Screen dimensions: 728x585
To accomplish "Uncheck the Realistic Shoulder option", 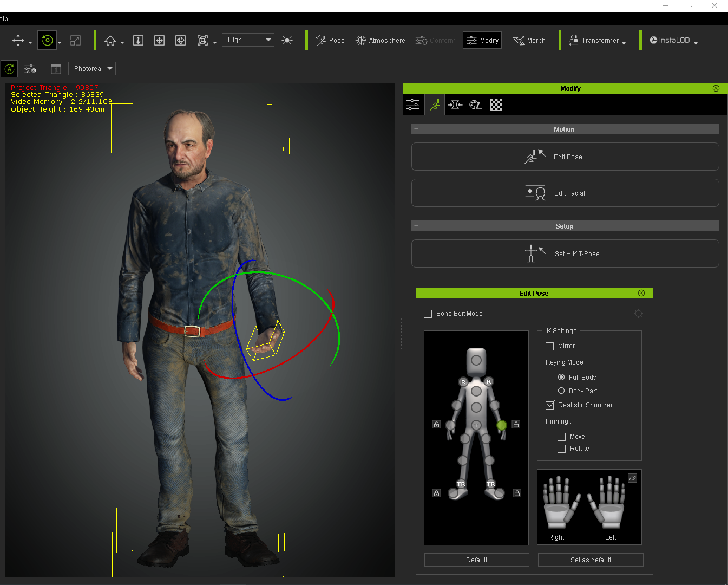I will click(x=550, y=405).
